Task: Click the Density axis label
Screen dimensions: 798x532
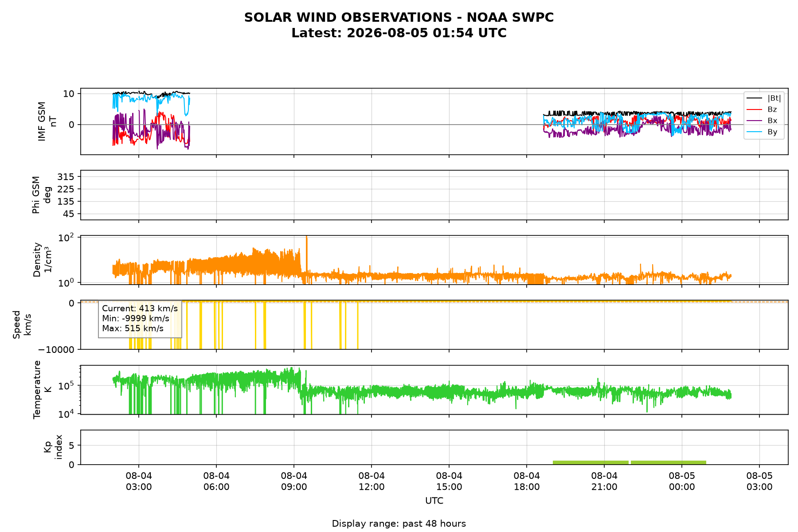Action: tap(42, 260)
